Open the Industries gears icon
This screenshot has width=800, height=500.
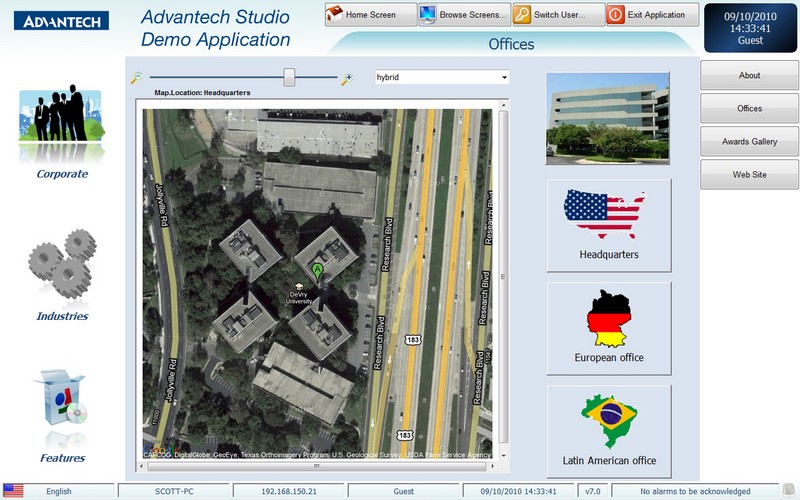click(62, 264)
